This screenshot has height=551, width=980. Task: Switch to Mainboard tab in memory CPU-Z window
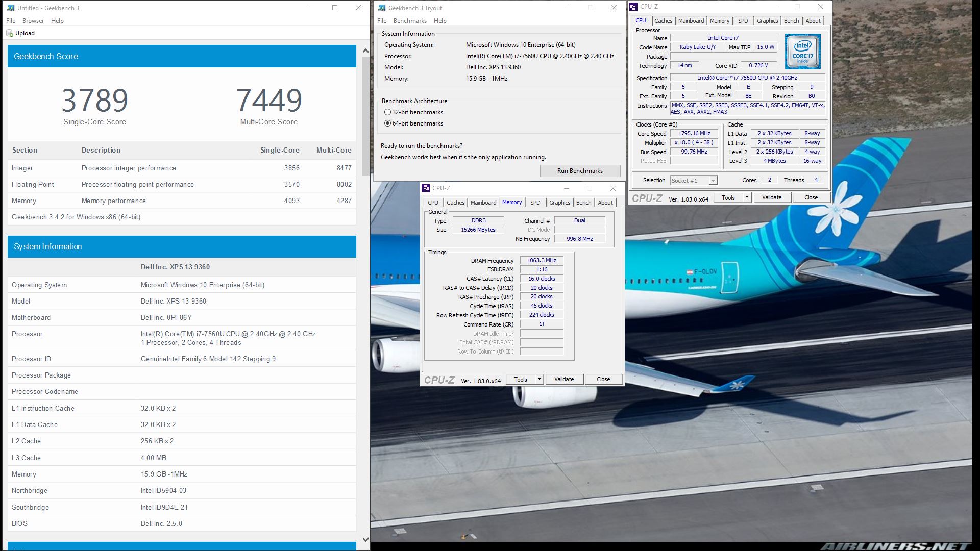(483, 203)
